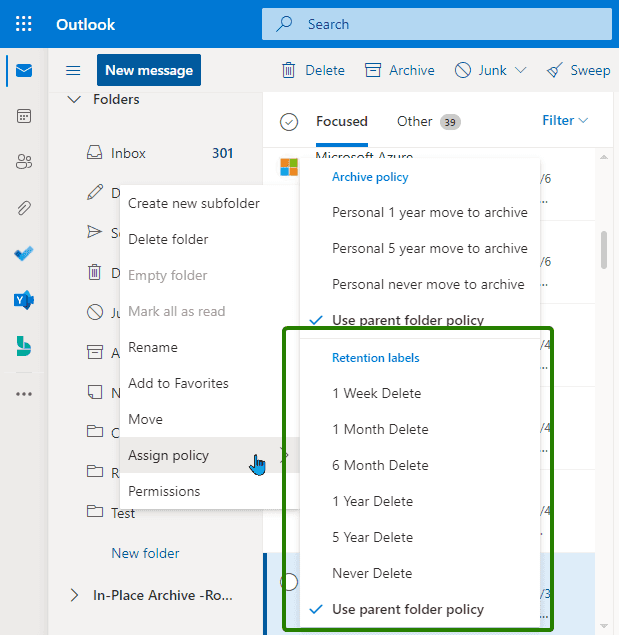Click the Sent Items arrow icon
619x635 pixels.
click(95, 232)
